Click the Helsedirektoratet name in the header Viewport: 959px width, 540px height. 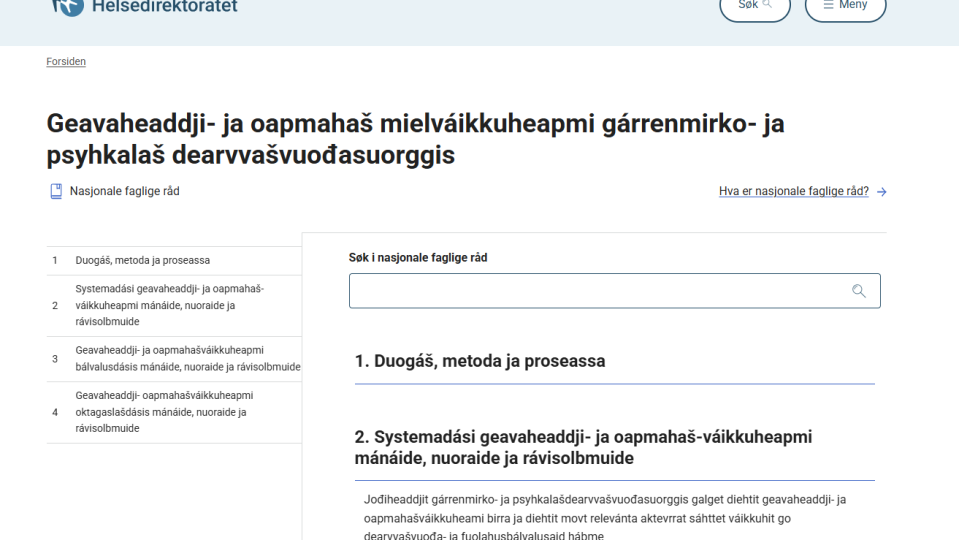coord(164,7)
